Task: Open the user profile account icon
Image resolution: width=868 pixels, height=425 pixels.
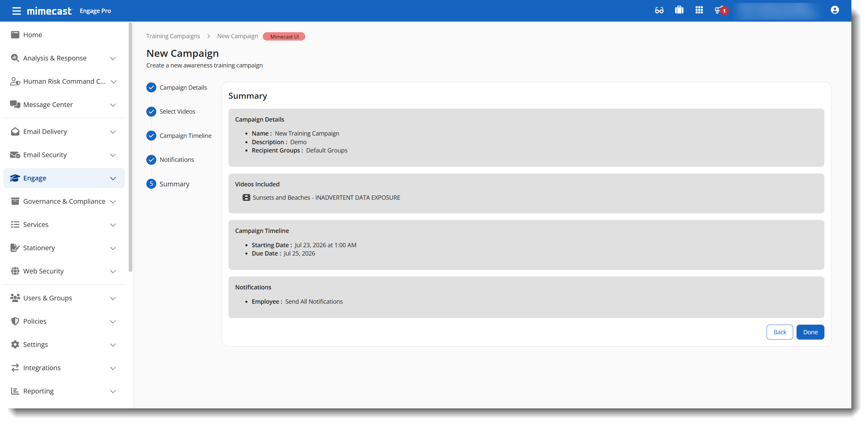Action: point(834,10)
